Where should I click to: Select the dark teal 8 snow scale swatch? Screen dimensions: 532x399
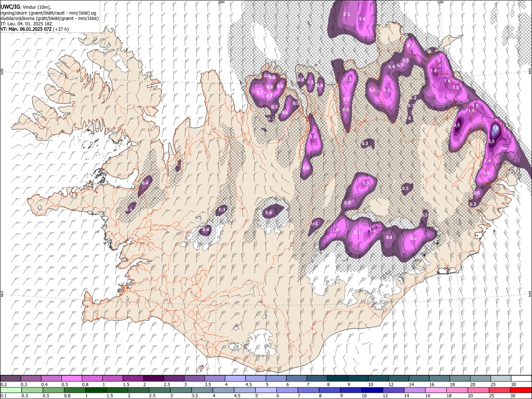coord(337,378)
